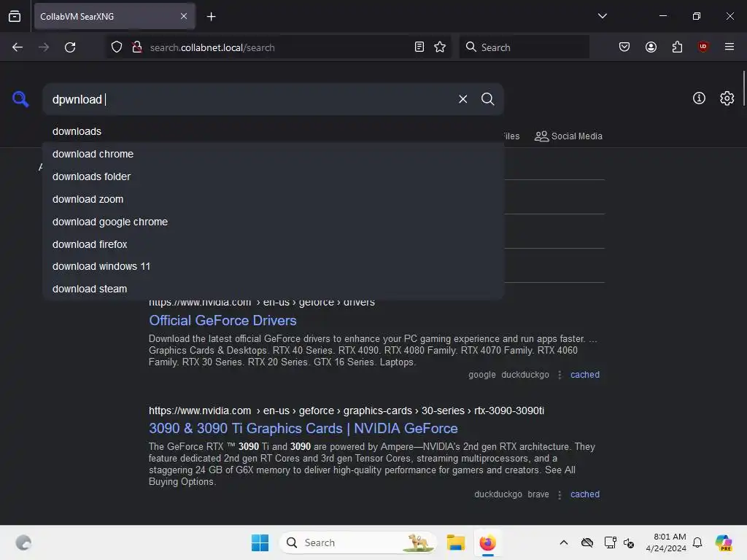
Task: Click the Windows taskbar Search box
Action: coord(357,542)
